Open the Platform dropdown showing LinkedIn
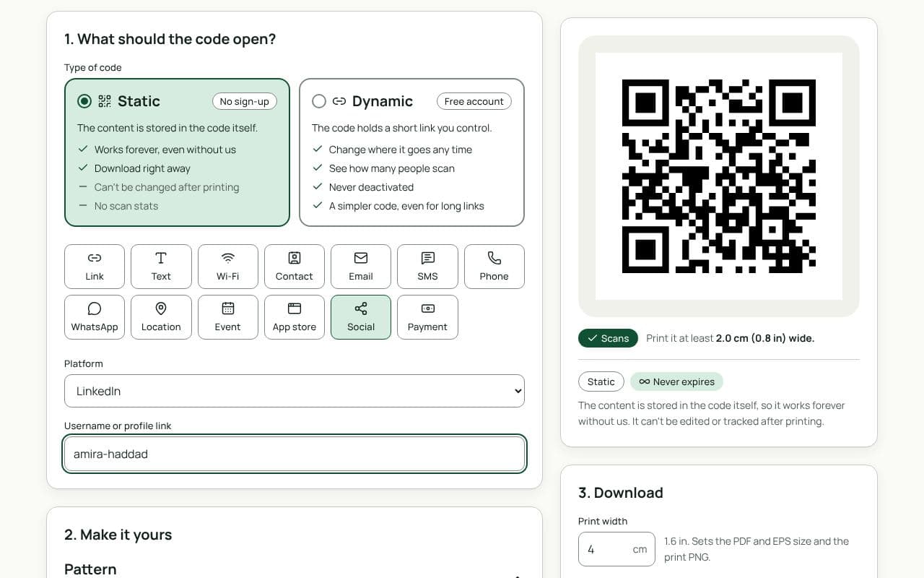Image resolution: width=924 pixels, height=578 pixels. [x=295, y=391]
